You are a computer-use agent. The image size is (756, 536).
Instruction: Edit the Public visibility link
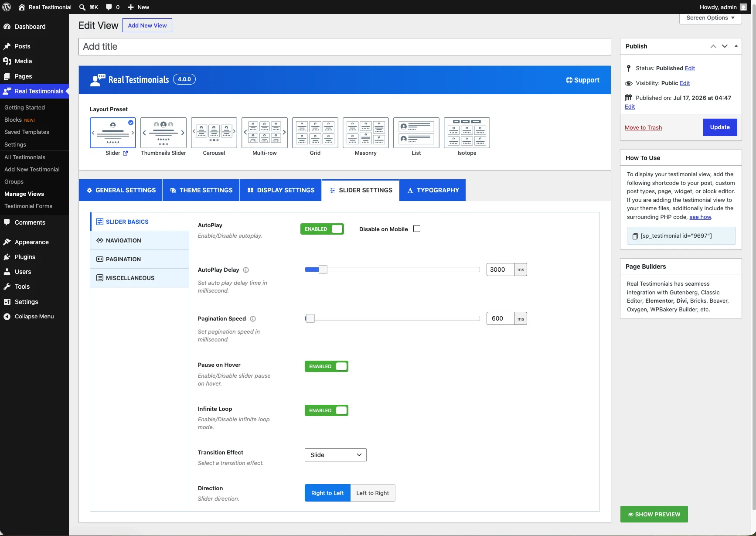click(x=685, y=83)
